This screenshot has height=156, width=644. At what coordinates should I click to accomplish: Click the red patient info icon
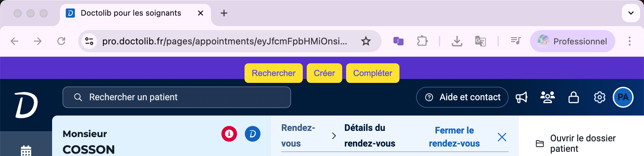tap(229, 134)
